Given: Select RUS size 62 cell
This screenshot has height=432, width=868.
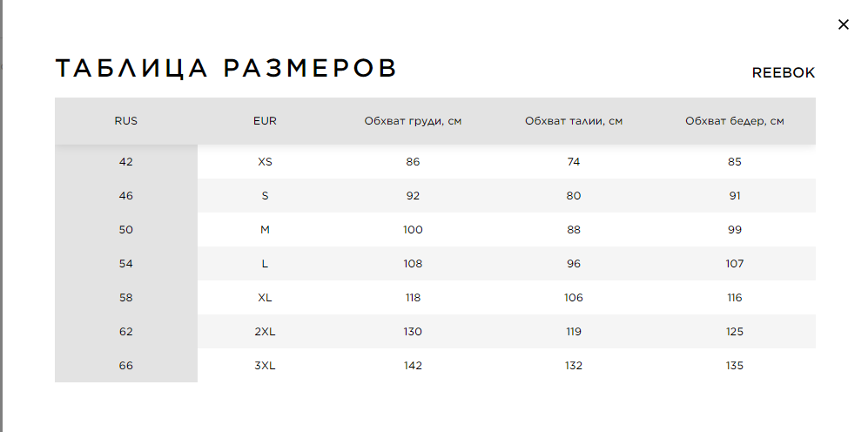Looking at the screenshot, I should pos(126,331).
